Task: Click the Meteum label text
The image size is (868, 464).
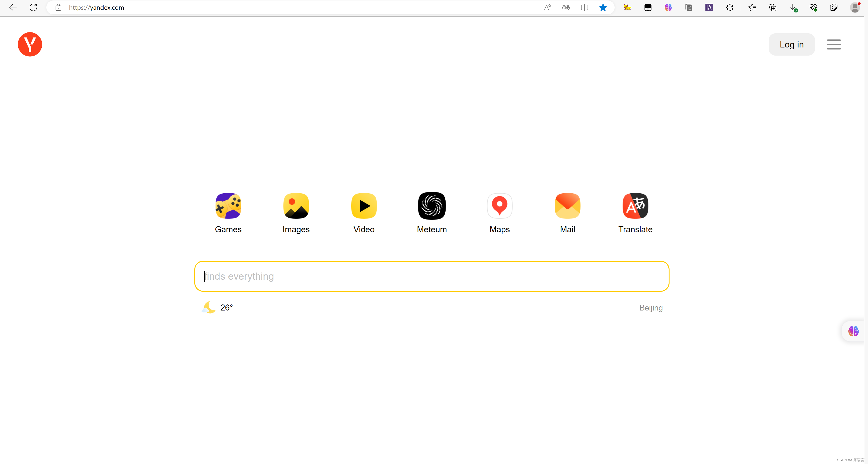Action: click(x=432, y=229)
